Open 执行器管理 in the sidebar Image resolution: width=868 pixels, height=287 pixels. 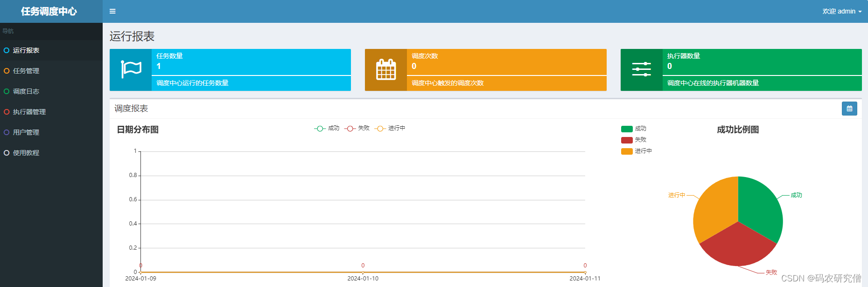pyautogui.click(x=51, y=112)
